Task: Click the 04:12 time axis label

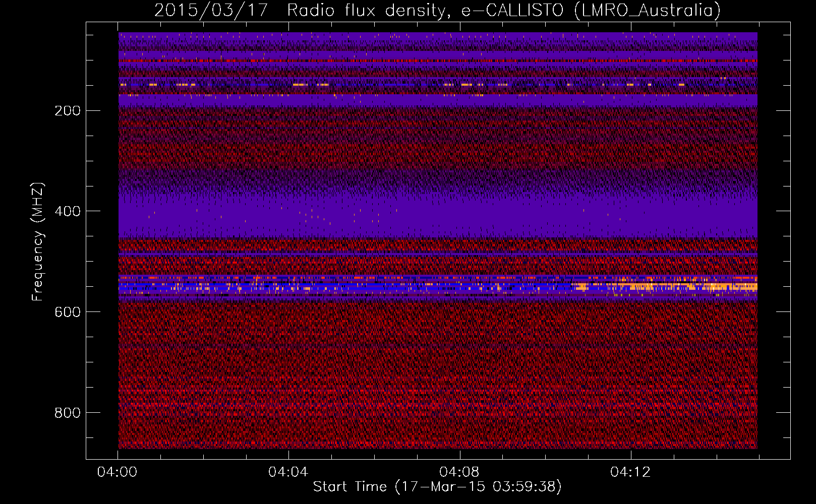Action: [630, 472]
